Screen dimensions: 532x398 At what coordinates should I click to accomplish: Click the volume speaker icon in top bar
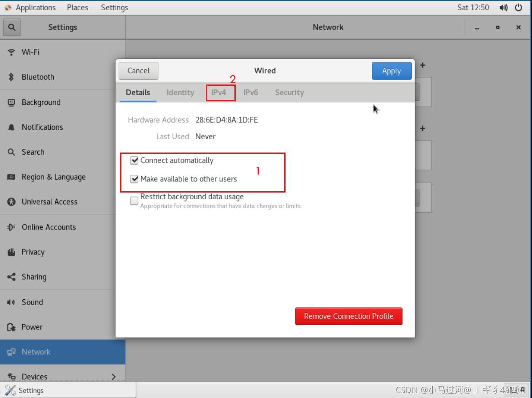(x=504, y=8)
